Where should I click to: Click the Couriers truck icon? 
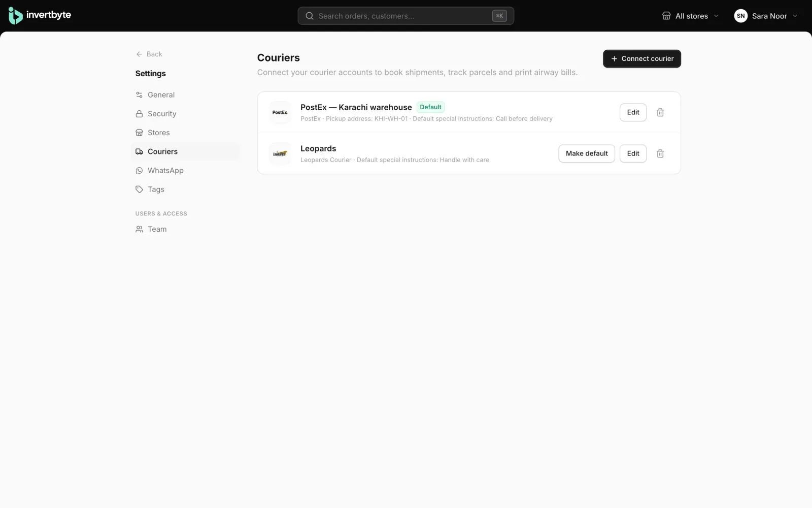(139, 151)
